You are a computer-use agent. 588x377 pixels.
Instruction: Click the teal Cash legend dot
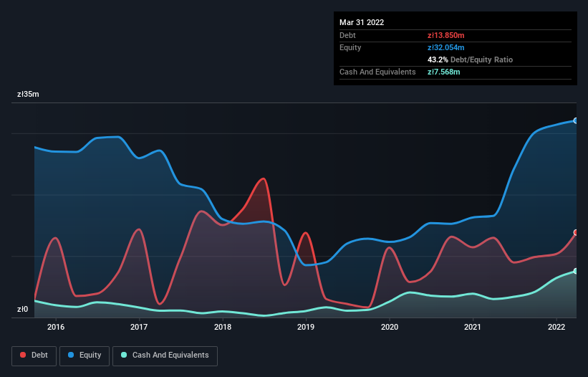click(x=124, y=355)
